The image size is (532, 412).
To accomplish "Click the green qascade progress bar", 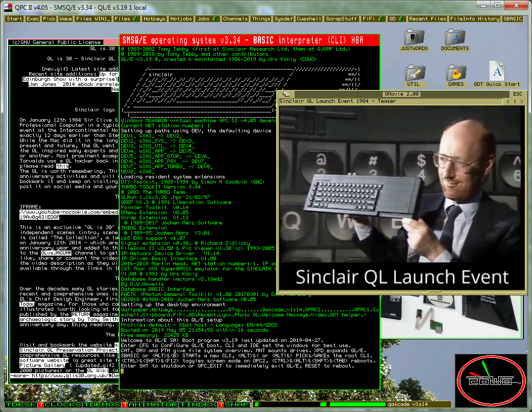I will (x=358, y=404).
